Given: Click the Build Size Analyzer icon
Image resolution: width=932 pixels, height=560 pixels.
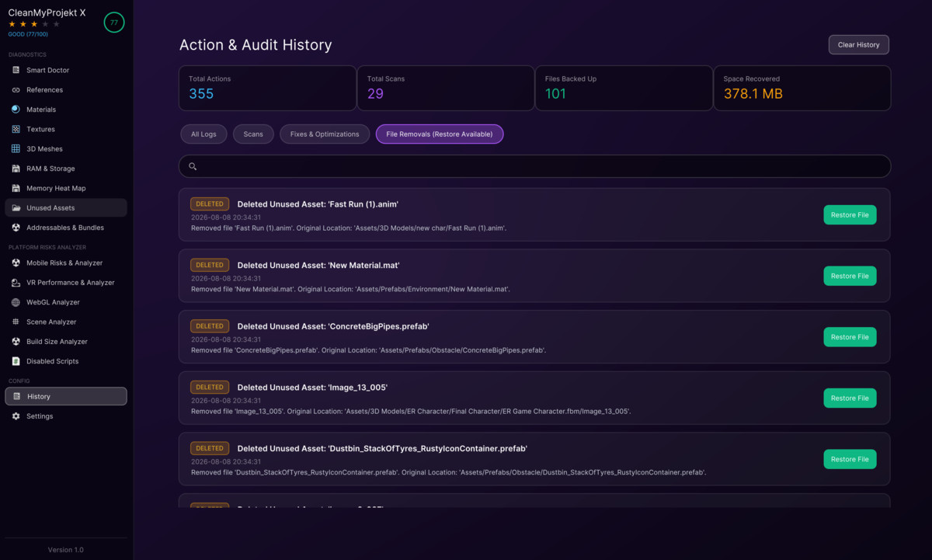Looking at the screenshot, I should 16,342.
